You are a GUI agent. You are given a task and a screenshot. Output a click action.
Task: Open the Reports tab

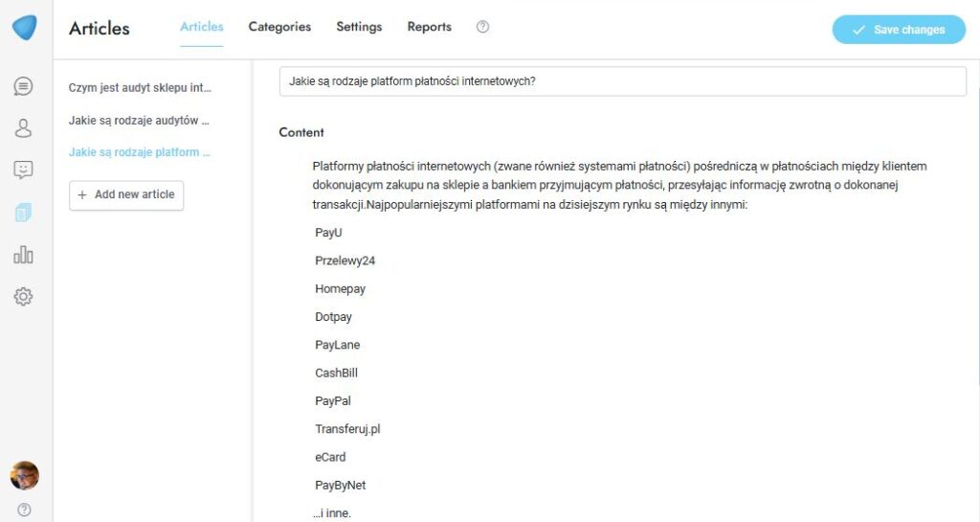[429, 27]
